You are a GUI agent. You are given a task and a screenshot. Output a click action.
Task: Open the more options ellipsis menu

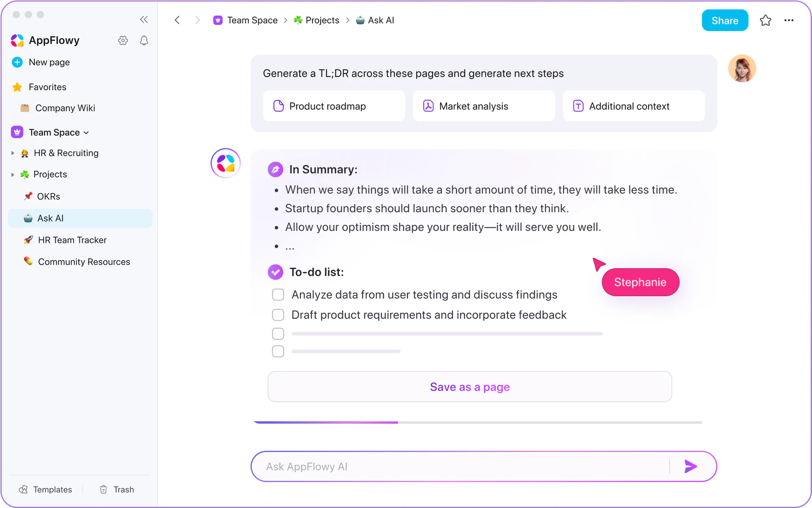tap(789, 20)
